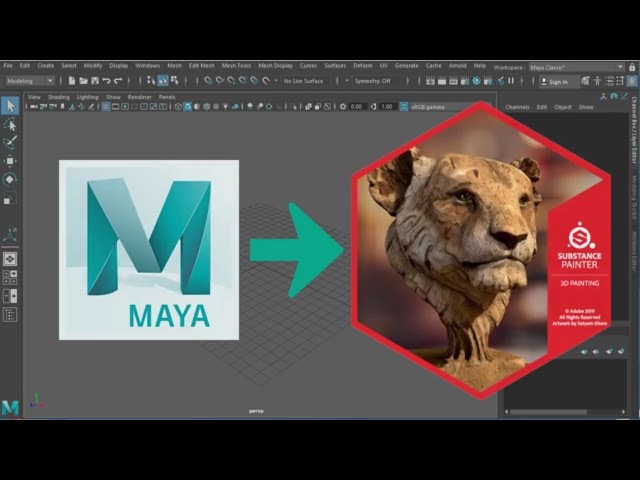Pause Viewport 2.0 display update
The width and height of the screenshot is (640, 480).
pos(511,81)
